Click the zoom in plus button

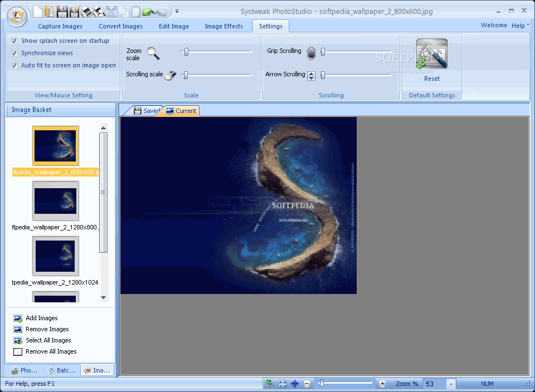[x=382, y=384]
